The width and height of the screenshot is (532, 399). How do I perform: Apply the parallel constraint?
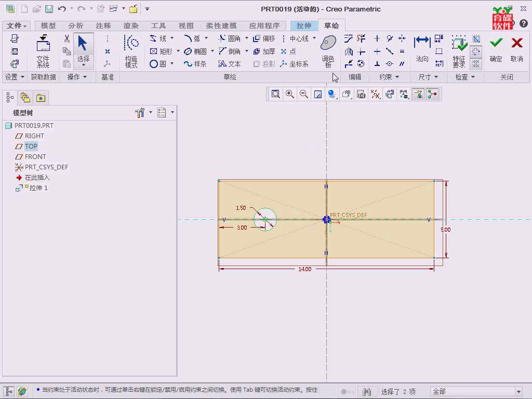(x=402, y=64)
